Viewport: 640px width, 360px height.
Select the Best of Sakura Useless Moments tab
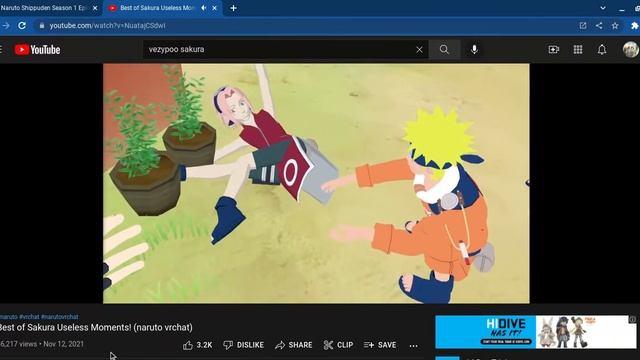point(158,8)
